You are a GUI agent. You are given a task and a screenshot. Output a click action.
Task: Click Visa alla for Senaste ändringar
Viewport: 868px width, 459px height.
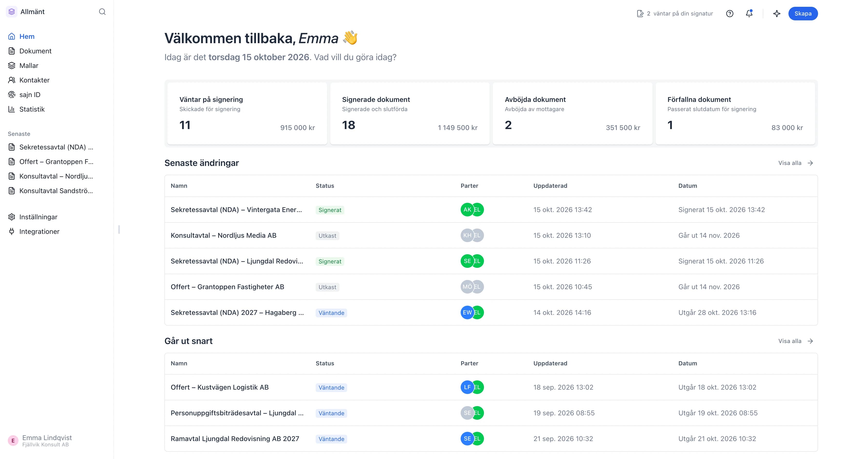pyautogui.click(x=796, y=163)
